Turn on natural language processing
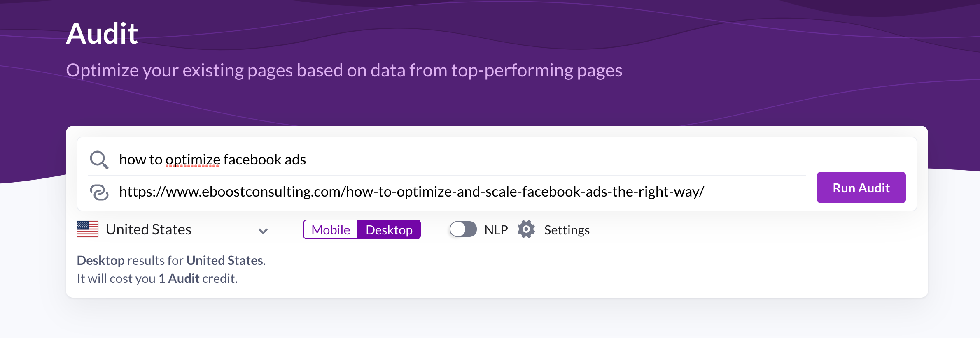The image size is (980, 338). [x=463, y=229]
